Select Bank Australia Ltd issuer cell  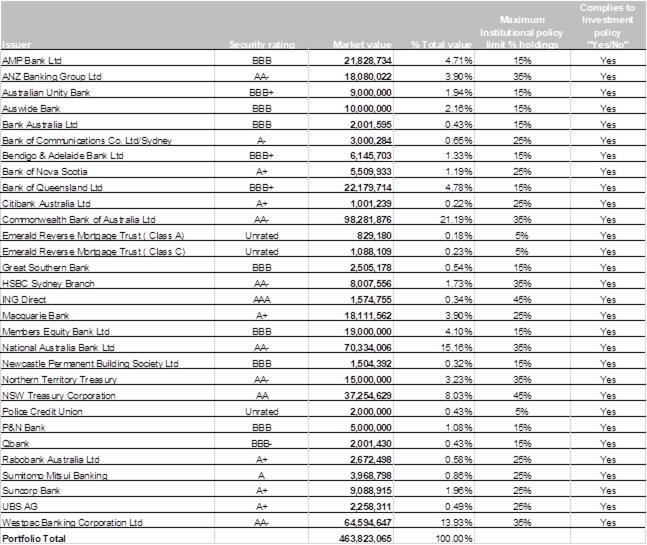[x=40, y=125]
